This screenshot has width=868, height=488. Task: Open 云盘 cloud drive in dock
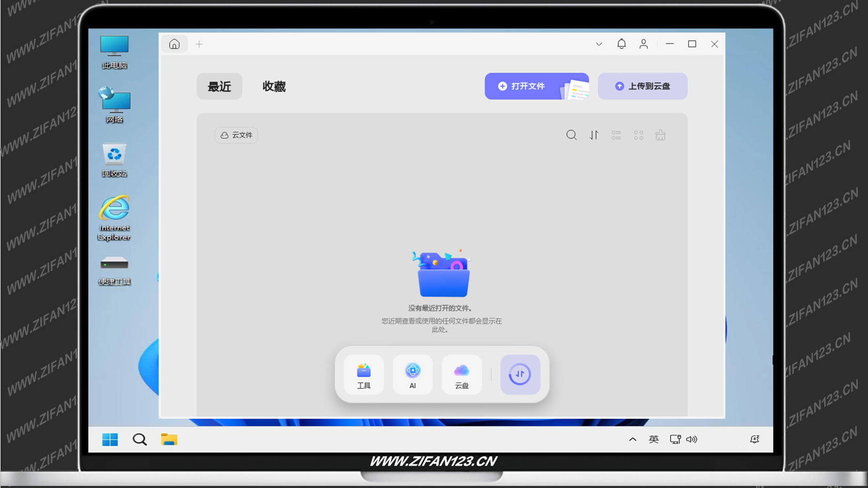pyautogui.click(x=461, y=375)
